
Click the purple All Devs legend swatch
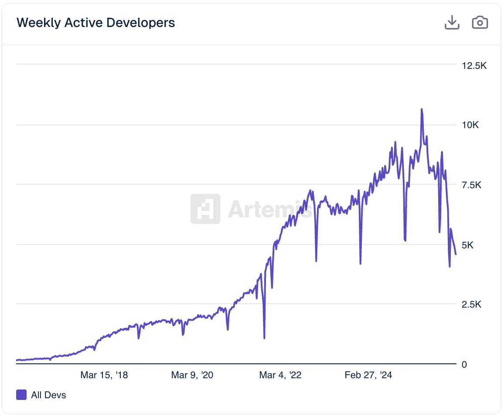[x=21, y=395]
